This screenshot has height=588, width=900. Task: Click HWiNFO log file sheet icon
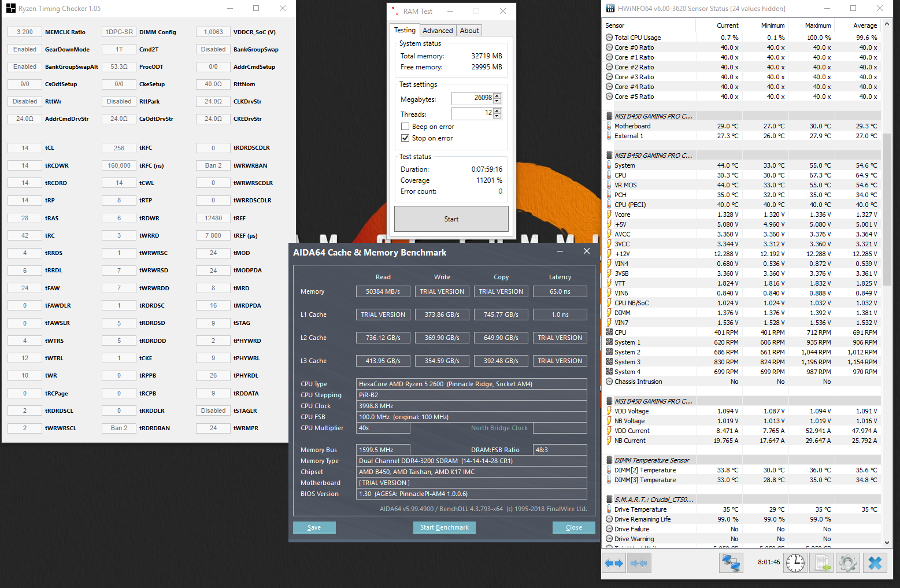pyautogui.click(x=821, y=563)
